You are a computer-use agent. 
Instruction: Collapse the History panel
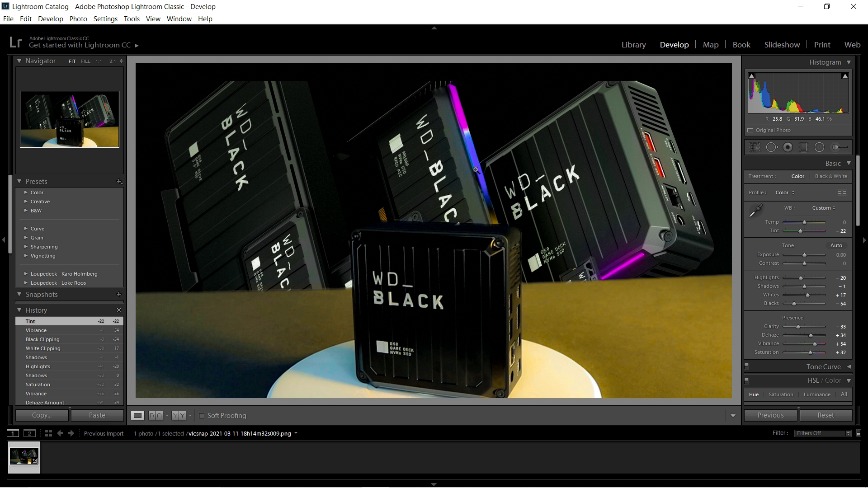[19, 310]
